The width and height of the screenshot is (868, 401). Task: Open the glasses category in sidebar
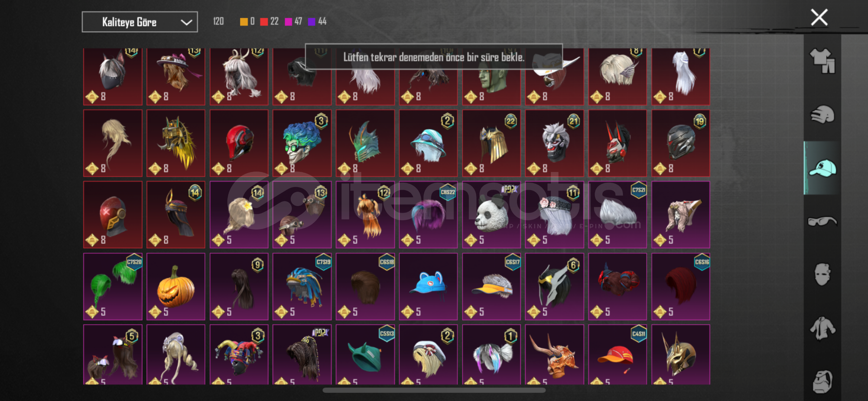click(x=822, y=221)
